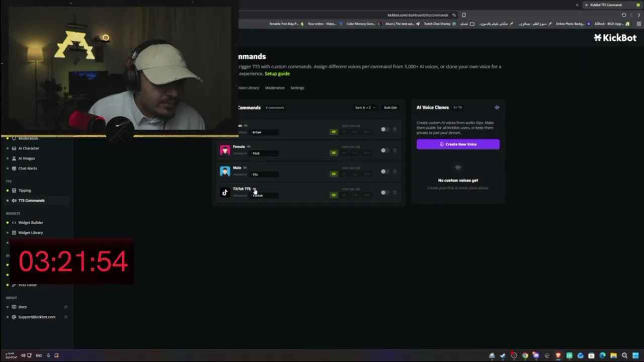Screen dimensions: 644x362
Task: Click the Male voice avatar icon
Action: [225, 171]
